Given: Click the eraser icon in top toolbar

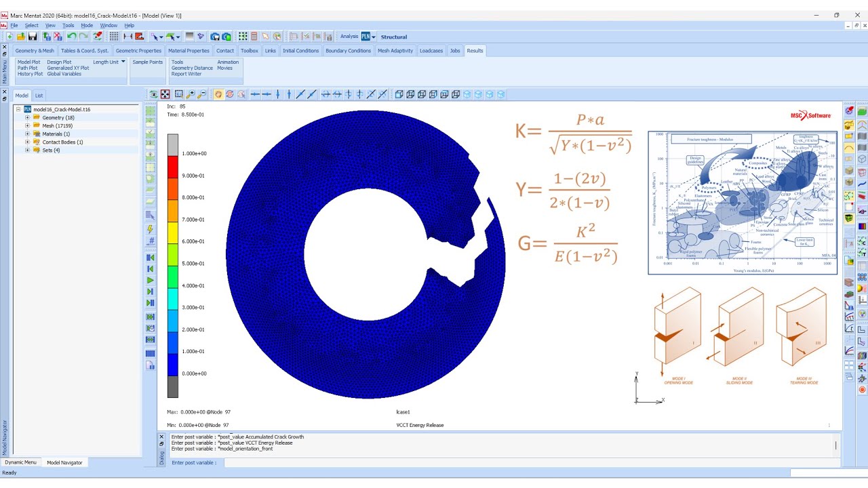Looking at the screenshot, I should click(x=98, y=37).
